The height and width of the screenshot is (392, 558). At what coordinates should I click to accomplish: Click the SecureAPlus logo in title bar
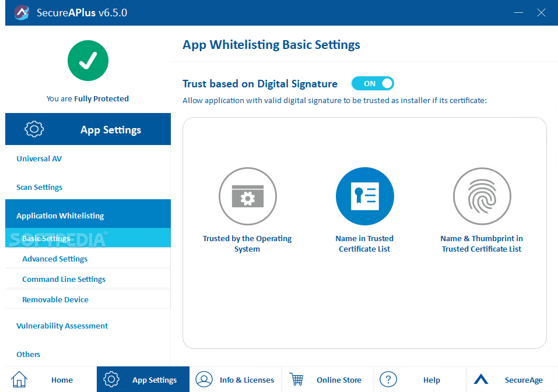(22, 12)
